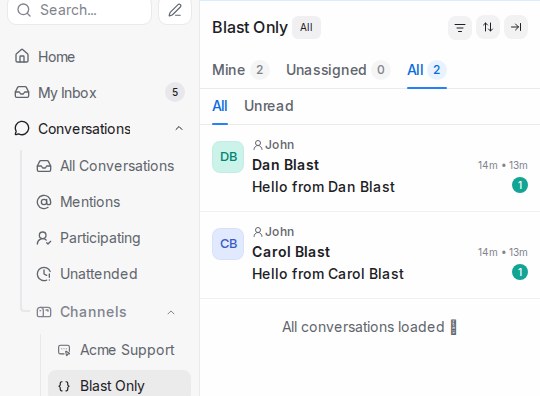The height and width of the screenshot is (396, 540).
Task: Click the All Conversations inbox icon
Action: tap(44, 166)
